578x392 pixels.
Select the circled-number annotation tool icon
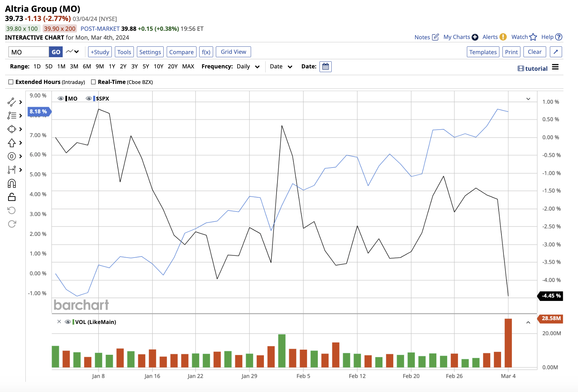pyautogui.click(x=12, y=156)
